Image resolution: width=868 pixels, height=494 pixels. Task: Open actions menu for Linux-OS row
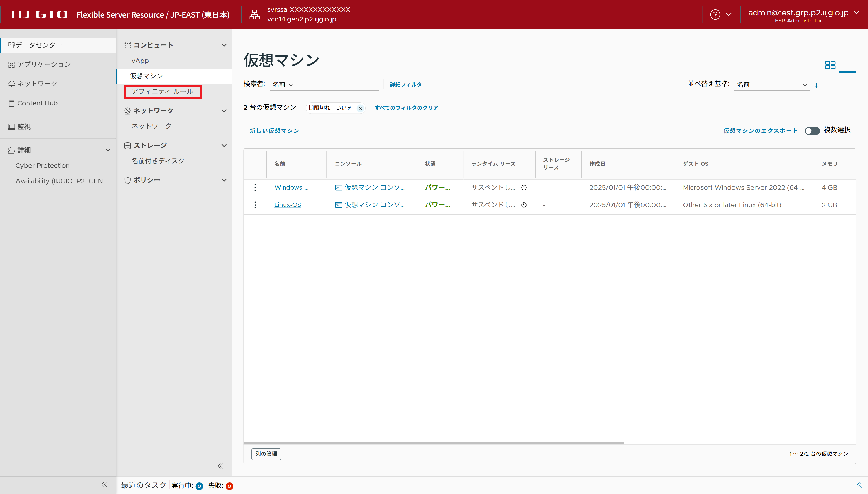tap(255, 205)
